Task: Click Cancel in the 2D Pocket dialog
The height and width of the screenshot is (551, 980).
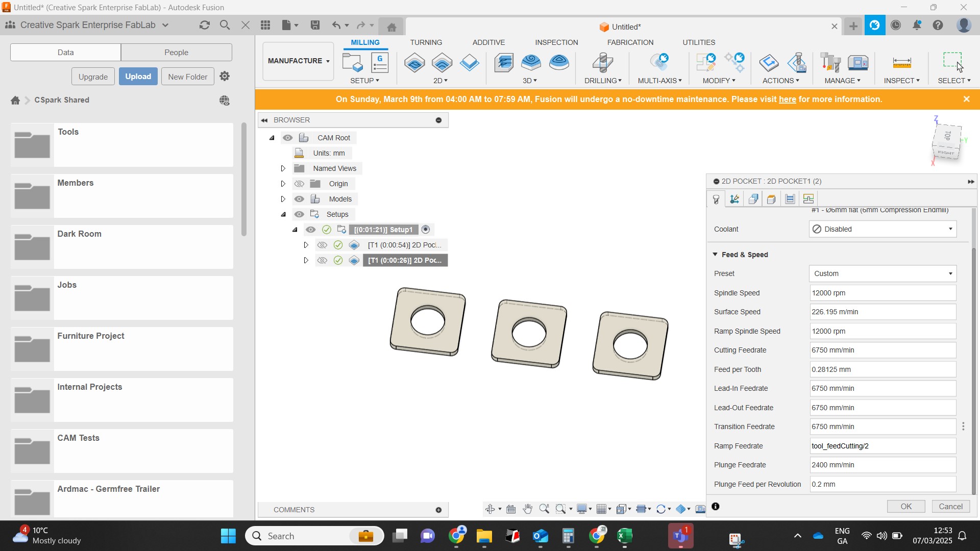Action: (x=950, y=506)
